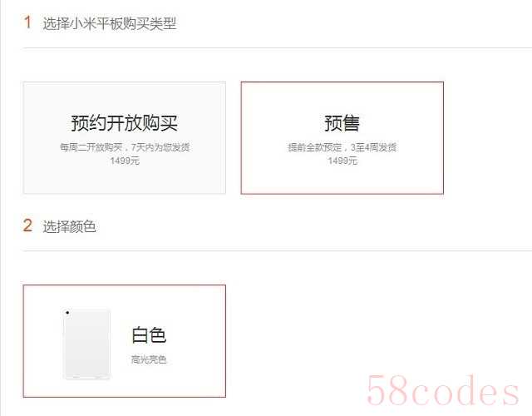Click the large 预售 title text
This screenshot has height=416, width=532.
coord(342,123)
